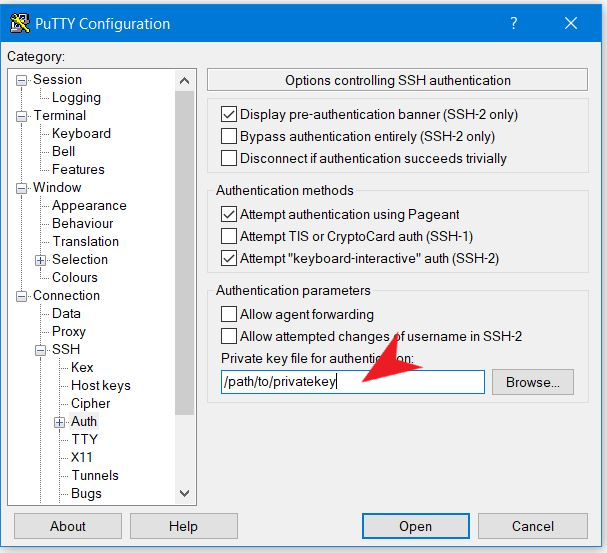Select SSH category
The width and height of the screenshot is (607, 553).
(66, 349)
